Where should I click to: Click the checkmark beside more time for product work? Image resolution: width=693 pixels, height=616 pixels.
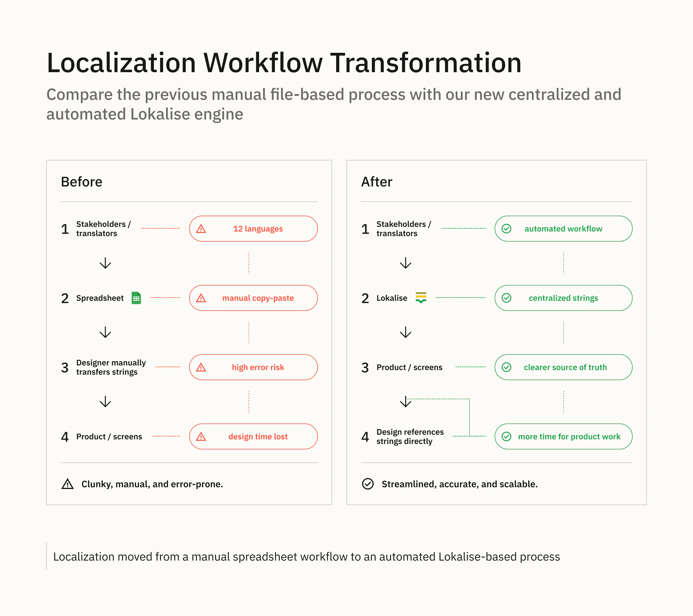tap(506, 436)
